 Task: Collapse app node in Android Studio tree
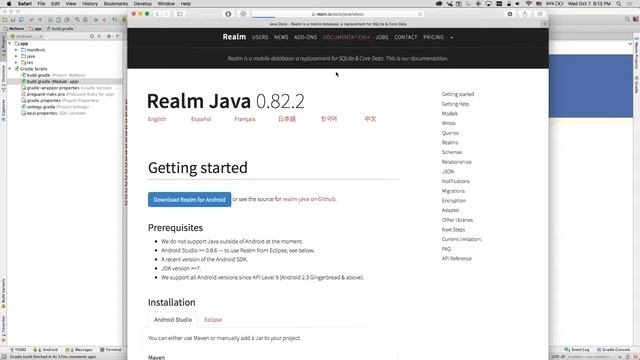point(10,43)
